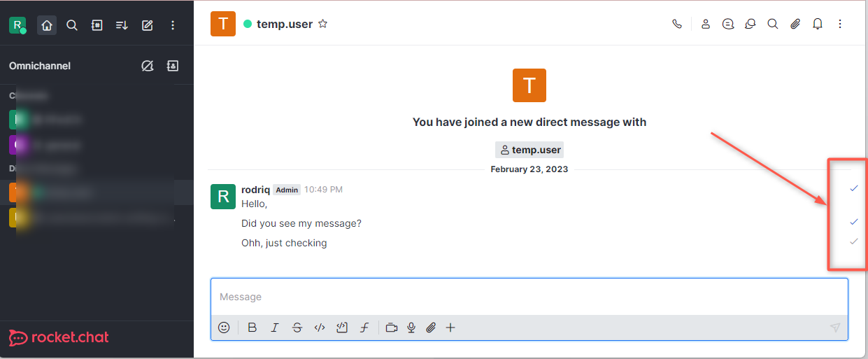
Task: Click the rodriq username in message
Action: tap(255, 190)
